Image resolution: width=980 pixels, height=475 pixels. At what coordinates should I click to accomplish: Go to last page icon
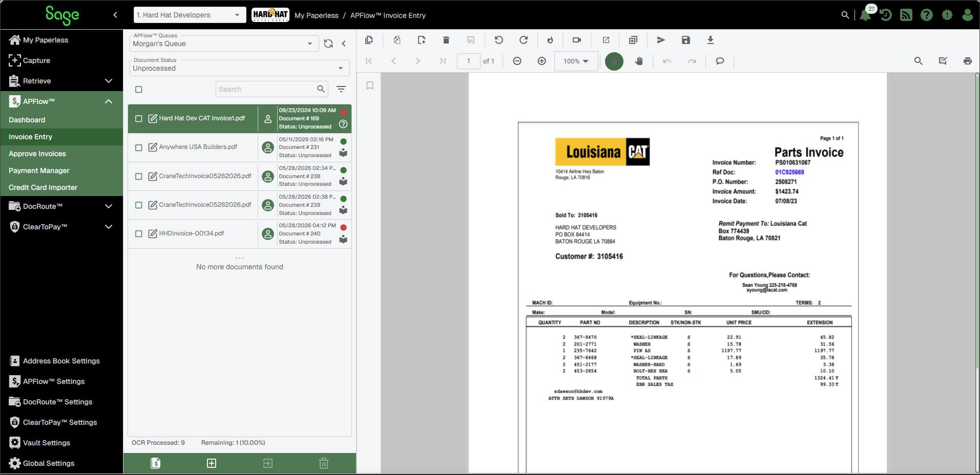(x=443, y=61)
